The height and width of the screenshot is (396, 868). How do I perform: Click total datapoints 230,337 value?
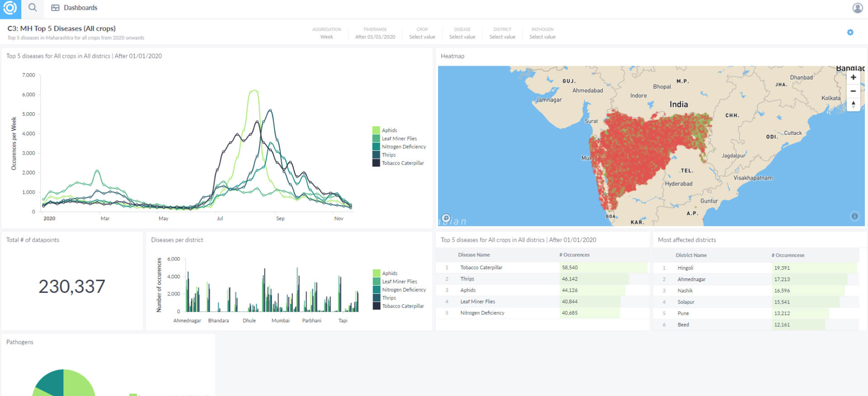pyautogui.click(x=72, y=286)
